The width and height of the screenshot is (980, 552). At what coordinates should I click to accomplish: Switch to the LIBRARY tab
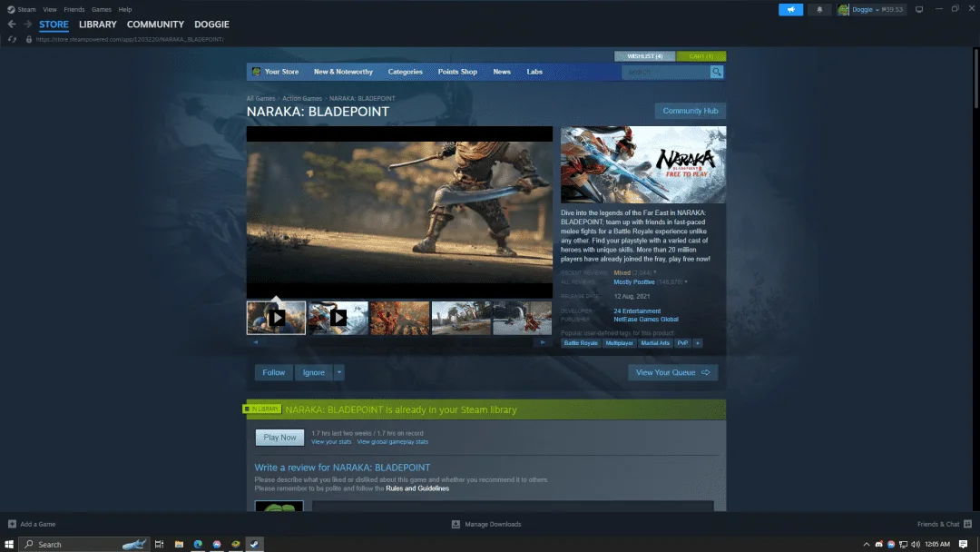[x=97, y=25]
